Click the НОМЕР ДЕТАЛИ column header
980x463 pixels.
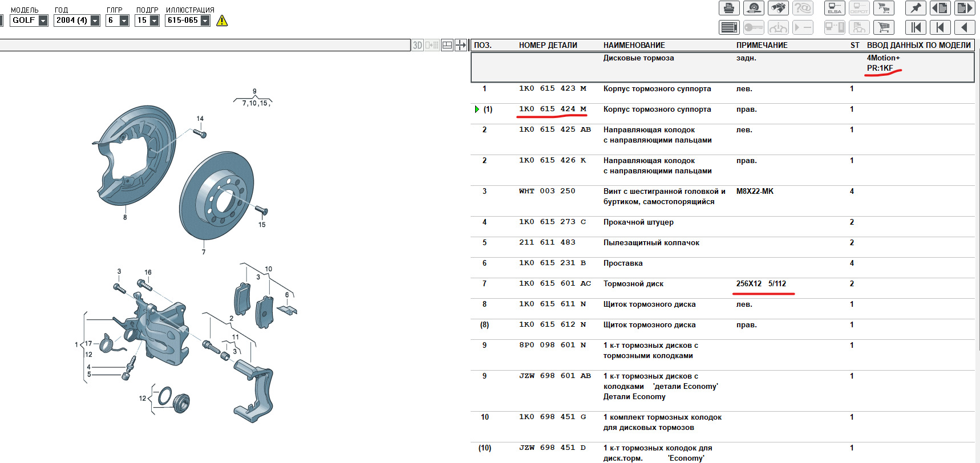[x=548, y=45]
